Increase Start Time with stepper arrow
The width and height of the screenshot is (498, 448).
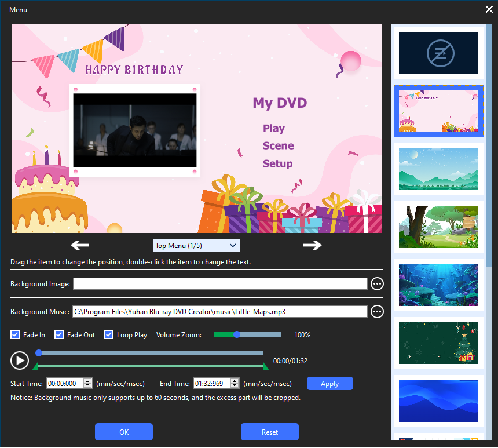pos(87,381)
